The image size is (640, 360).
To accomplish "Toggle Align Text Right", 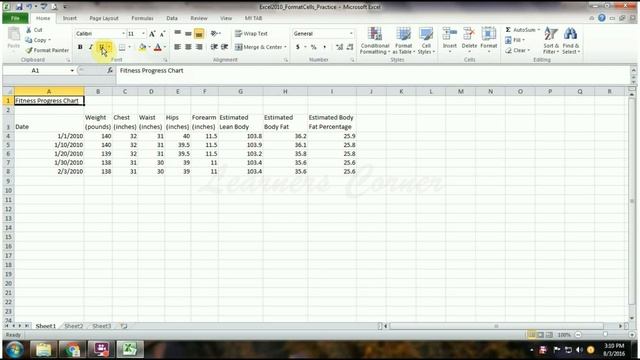I will [x=199, y=47].
